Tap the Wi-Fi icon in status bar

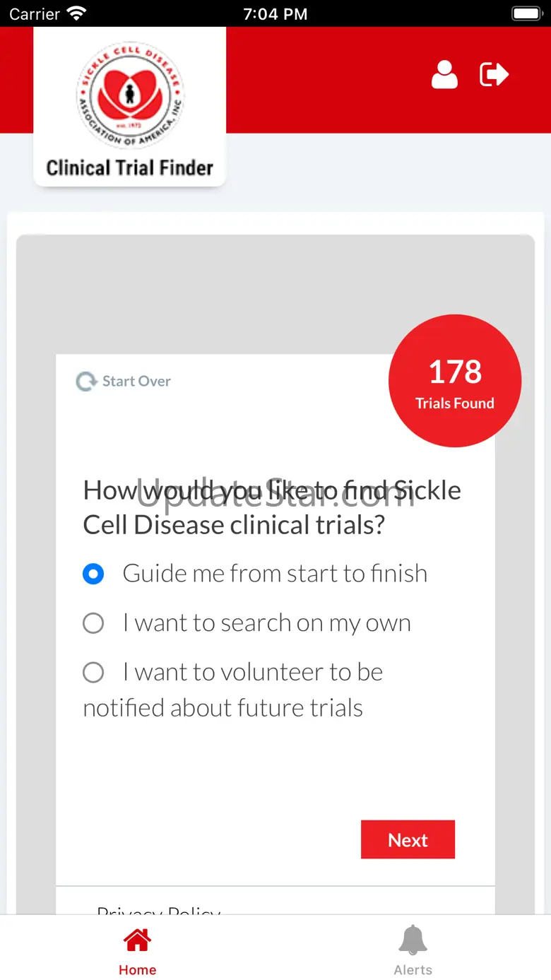pyautogui.click(x=76, y=13)
